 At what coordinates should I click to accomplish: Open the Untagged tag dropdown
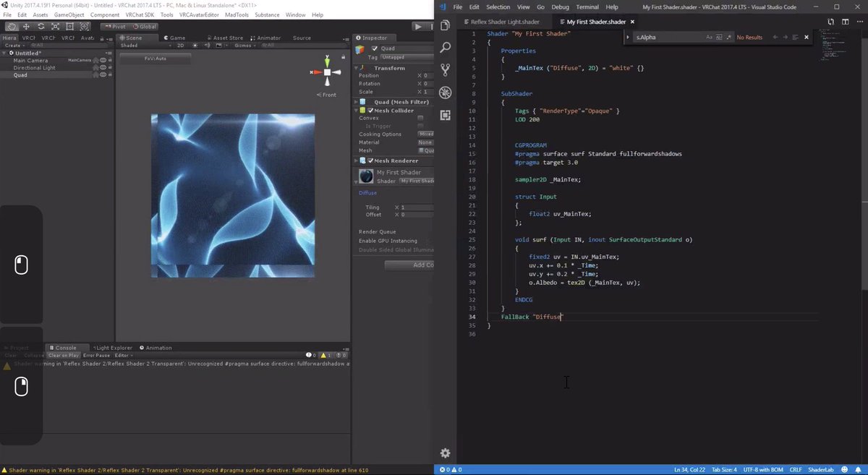tap(407, 56)
